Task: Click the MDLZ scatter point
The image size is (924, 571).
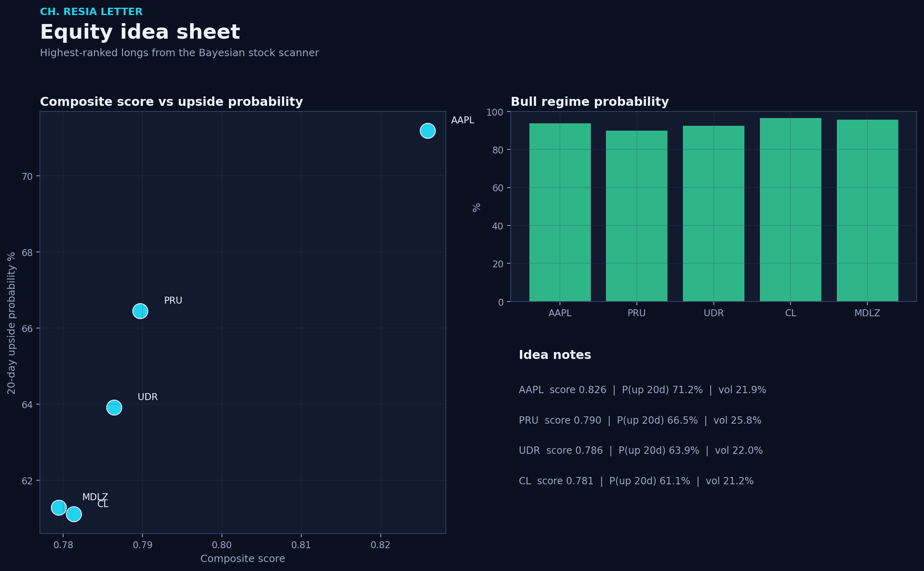Action: pos(59,508)
